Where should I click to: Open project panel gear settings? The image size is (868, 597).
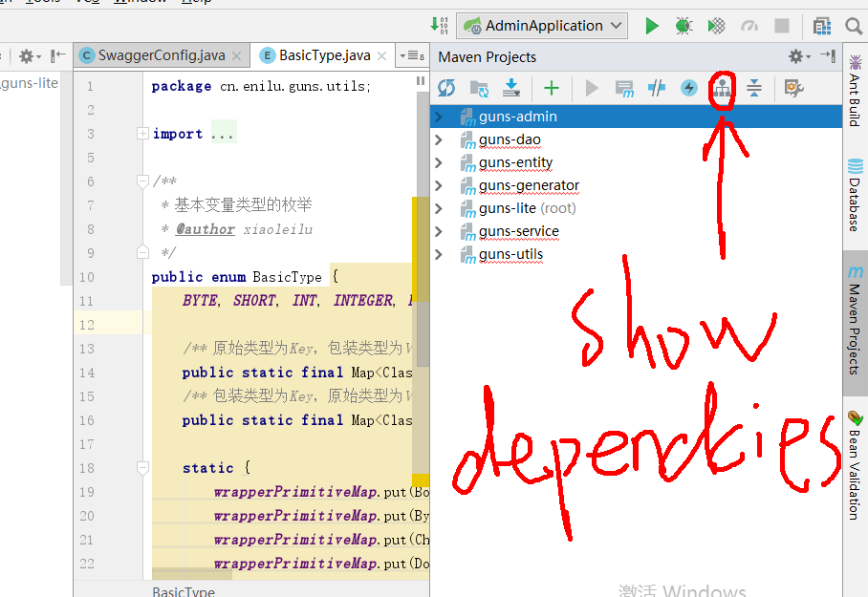pyautogui.click(x=30, y=56)
